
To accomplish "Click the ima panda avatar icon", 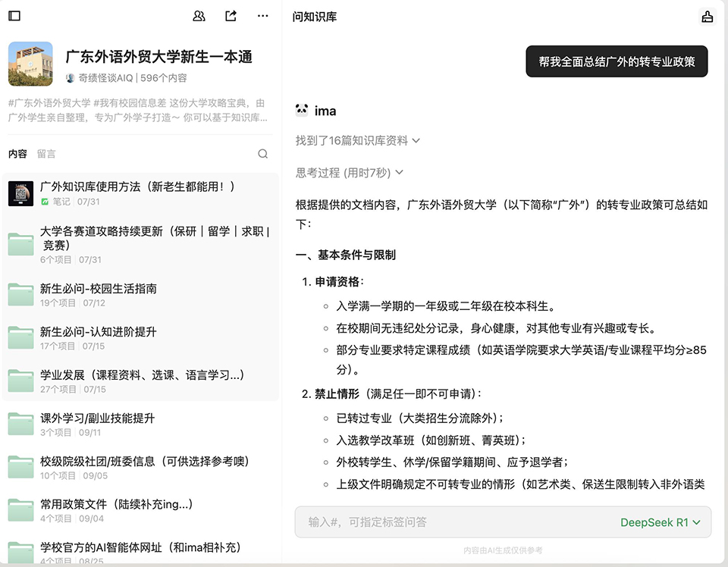I will [302, 111].
